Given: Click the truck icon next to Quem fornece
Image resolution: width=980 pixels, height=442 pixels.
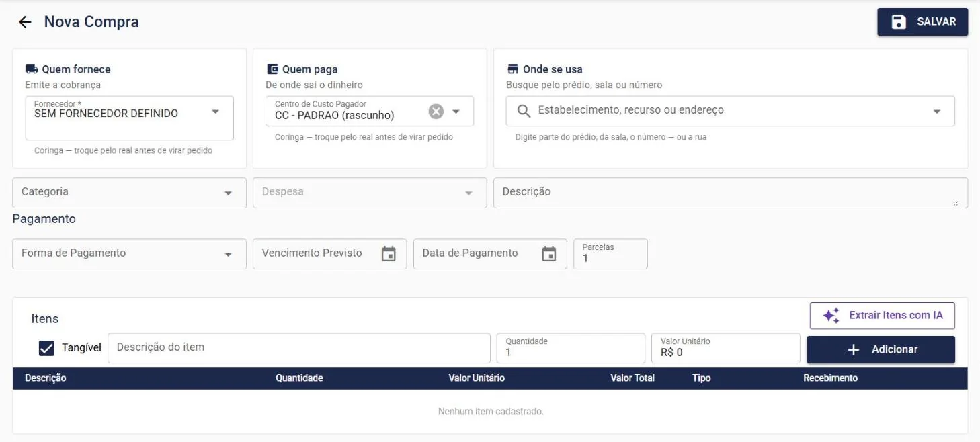Looking at the screenshot, I should tap(32, 69).
